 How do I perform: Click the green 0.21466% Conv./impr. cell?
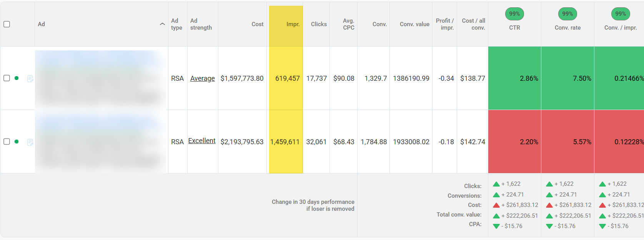[x=619, y=78]
